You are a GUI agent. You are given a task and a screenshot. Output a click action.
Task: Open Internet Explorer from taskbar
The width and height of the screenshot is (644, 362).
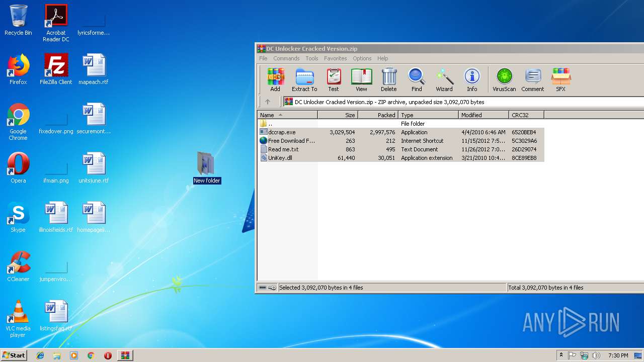tap(40, 355)
